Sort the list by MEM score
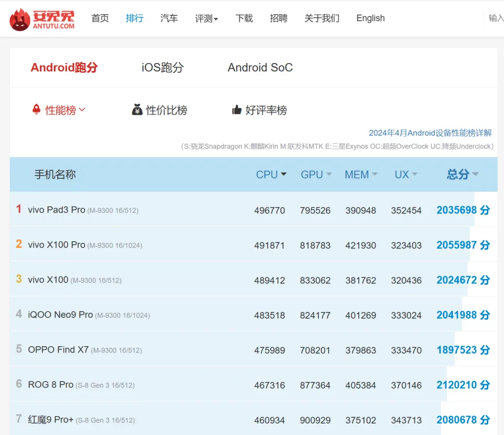This screenshot has height=435, width=504. click(x=361, y=174)
